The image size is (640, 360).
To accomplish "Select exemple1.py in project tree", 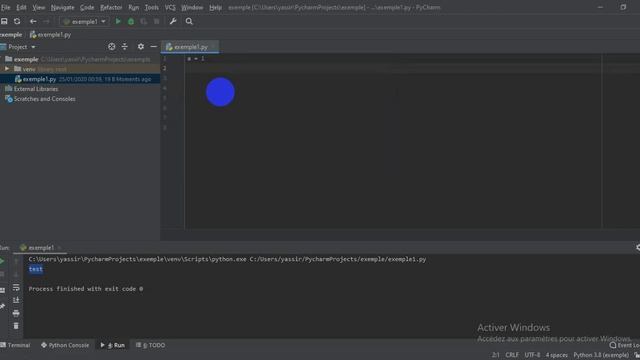I will coord(39,79).
